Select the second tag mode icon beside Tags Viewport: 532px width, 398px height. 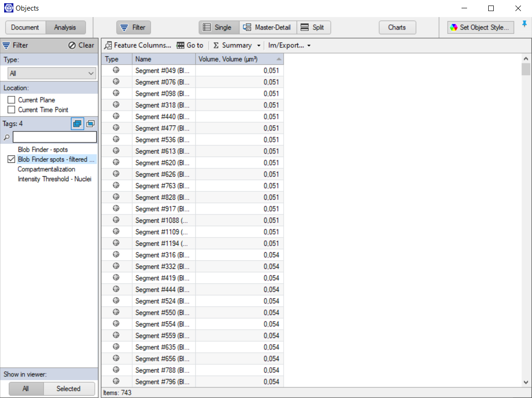pyautogui.click(x=90, y=124)
